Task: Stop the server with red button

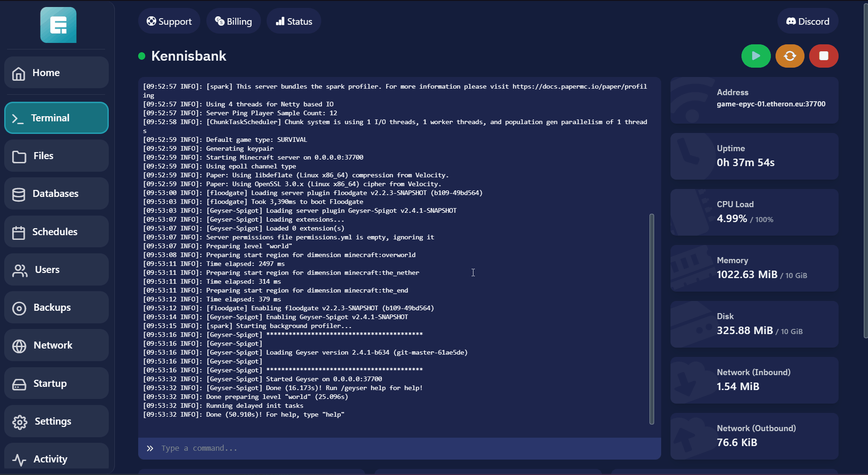Action: tap(824, 56)
